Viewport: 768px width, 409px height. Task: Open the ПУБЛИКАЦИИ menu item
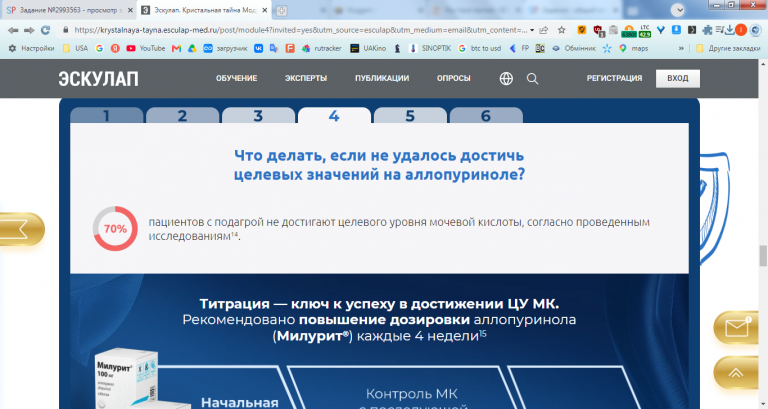click(382, 78)
